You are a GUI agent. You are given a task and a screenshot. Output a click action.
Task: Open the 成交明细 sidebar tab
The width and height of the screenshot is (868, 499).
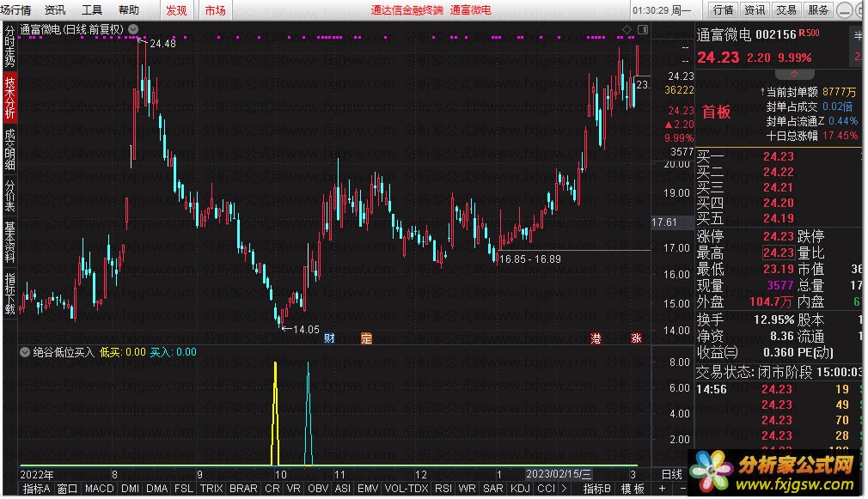coord(9,149)
